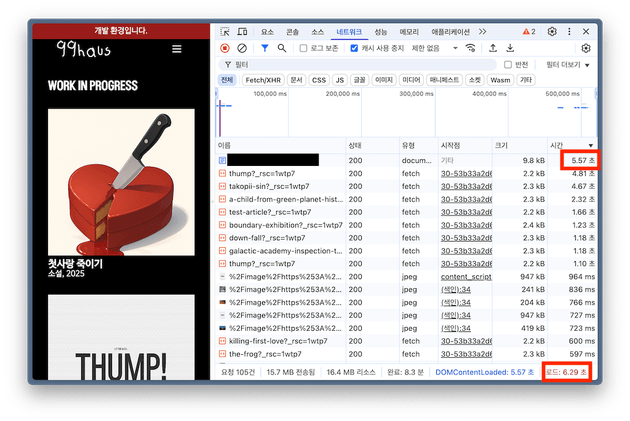
Task: Open network search with magnifier icon
Action: [283, 47]
